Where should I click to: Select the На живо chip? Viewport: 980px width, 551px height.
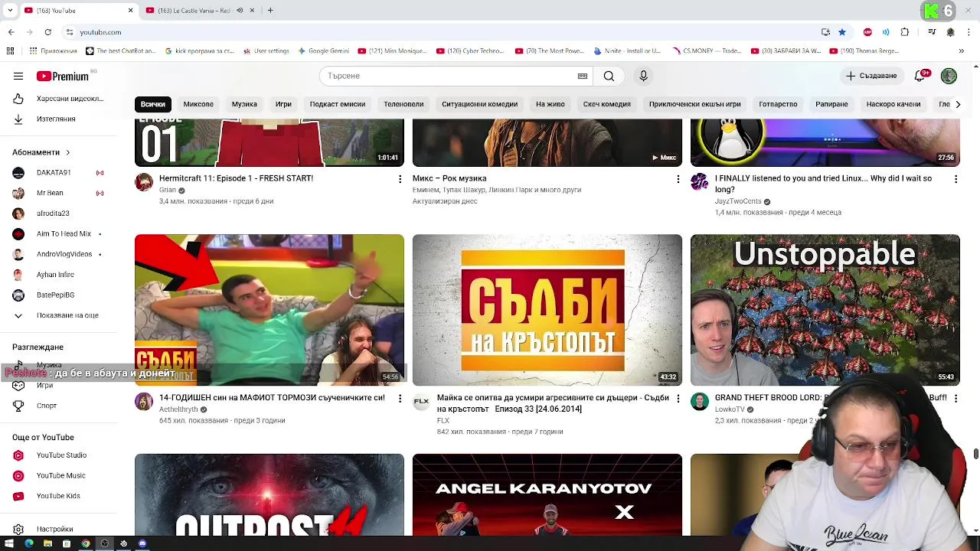(550, 104)
